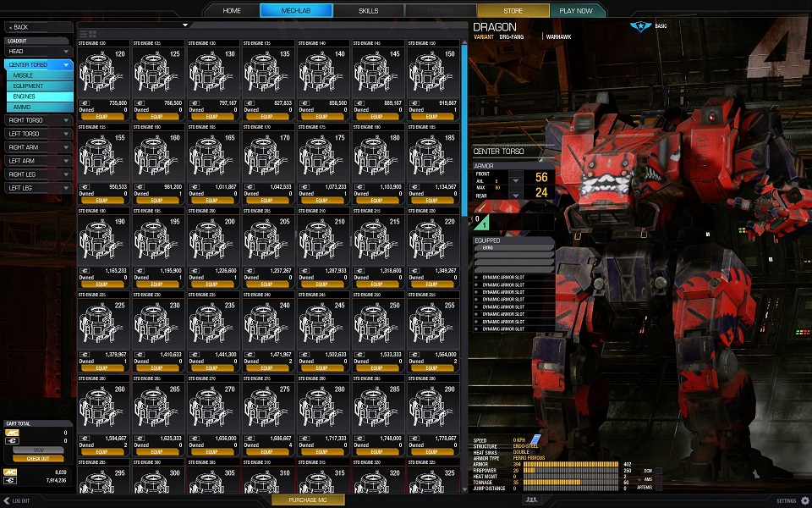Expand the Right Torso section

click(x=38, y=120)
